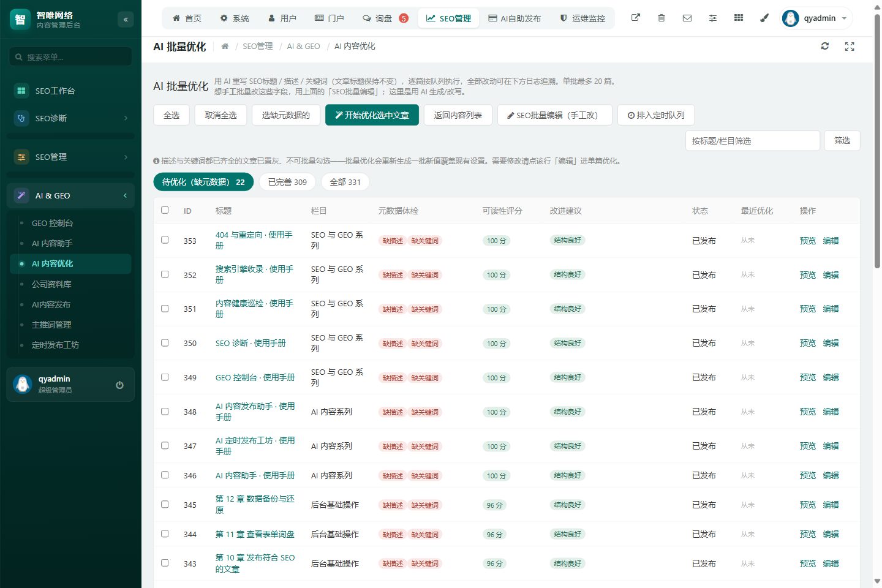Check the row checkbox for ID 353
This screenshot has width=882, height=588.
tap(165, 240)
